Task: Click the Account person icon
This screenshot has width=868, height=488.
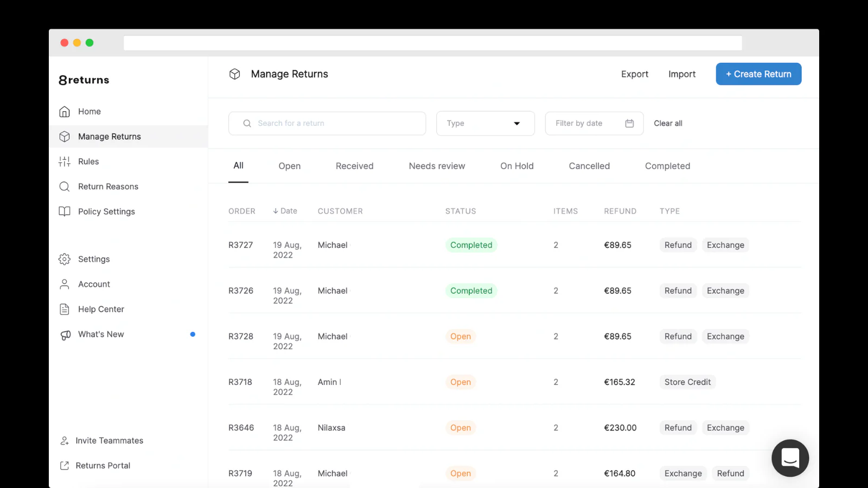Action: [65, 284]
